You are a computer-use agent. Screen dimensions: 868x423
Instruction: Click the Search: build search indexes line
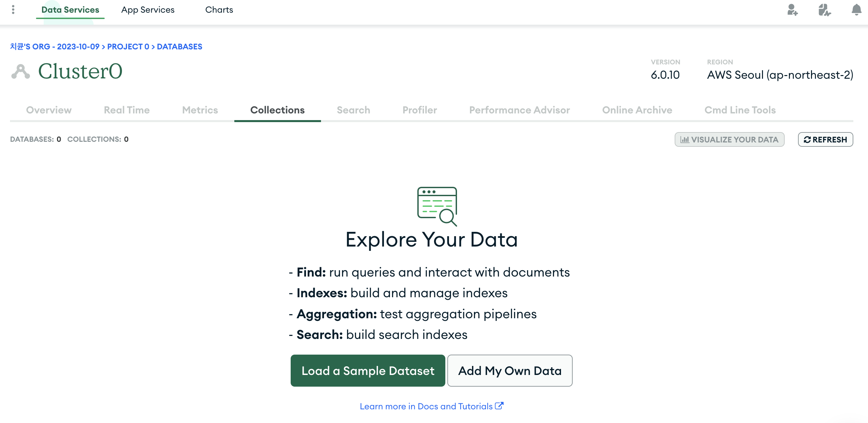pos(378,334)
